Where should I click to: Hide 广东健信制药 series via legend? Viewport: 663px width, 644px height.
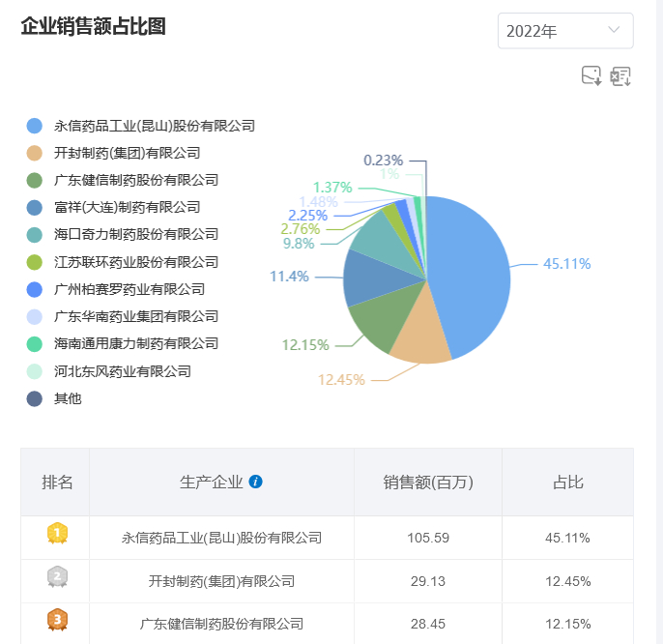click(136, 180)
